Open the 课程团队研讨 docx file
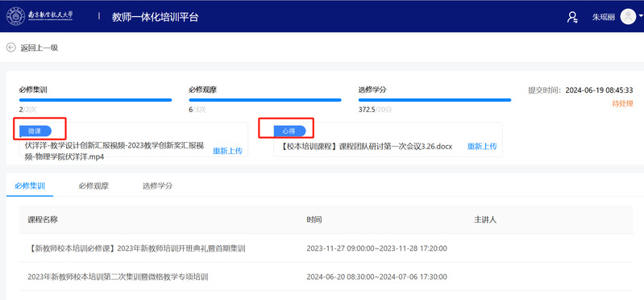Viewport: 644px width, 300px height. 367,147
